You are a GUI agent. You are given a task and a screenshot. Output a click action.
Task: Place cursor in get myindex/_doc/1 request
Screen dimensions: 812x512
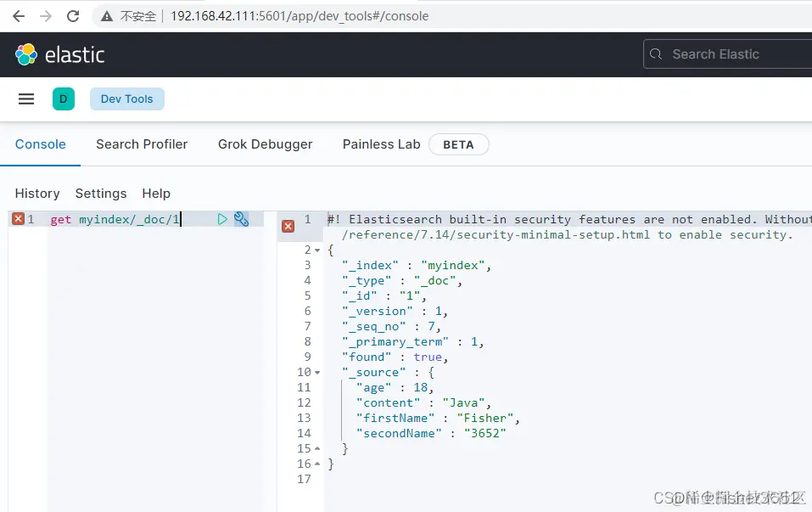[x=115, y=219]
